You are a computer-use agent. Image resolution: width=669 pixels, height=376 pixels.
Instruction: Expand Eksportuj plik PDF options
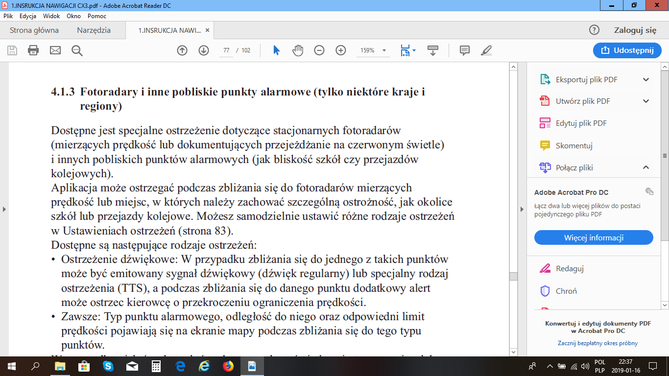(646, 79)
